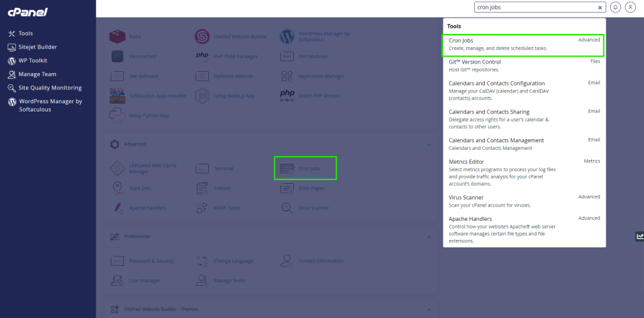Screen dimensions: 644x318
Task: Collapse the Preferences section
Action: (429, 237)
